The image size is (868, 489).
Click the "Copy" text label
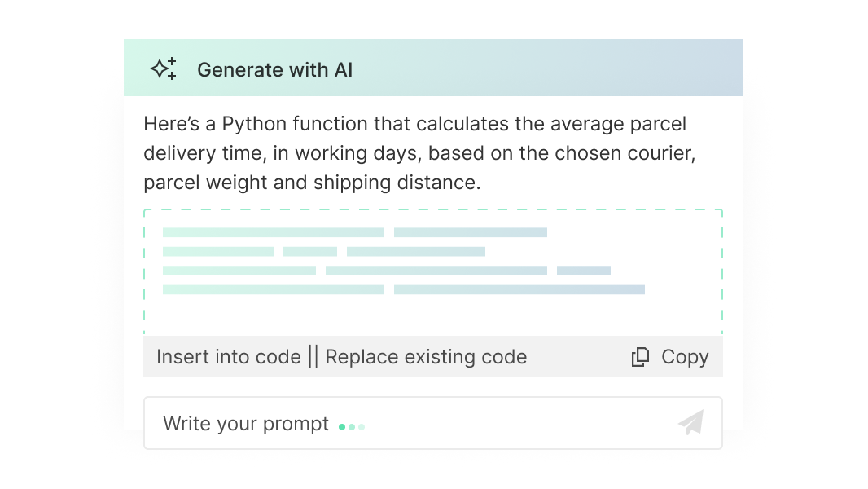[x=685, y=357]
